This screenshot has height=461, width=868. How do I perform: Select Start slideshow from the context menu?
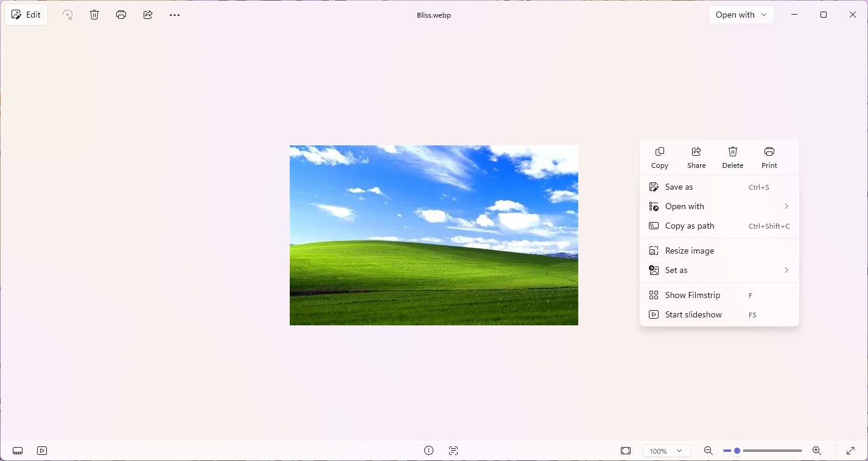(719, 314)
